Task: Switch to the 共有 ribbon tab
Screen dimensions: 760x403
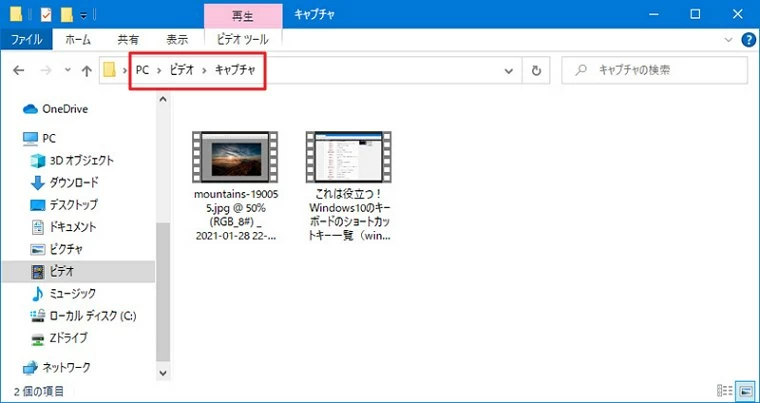Action: [128, 40]
